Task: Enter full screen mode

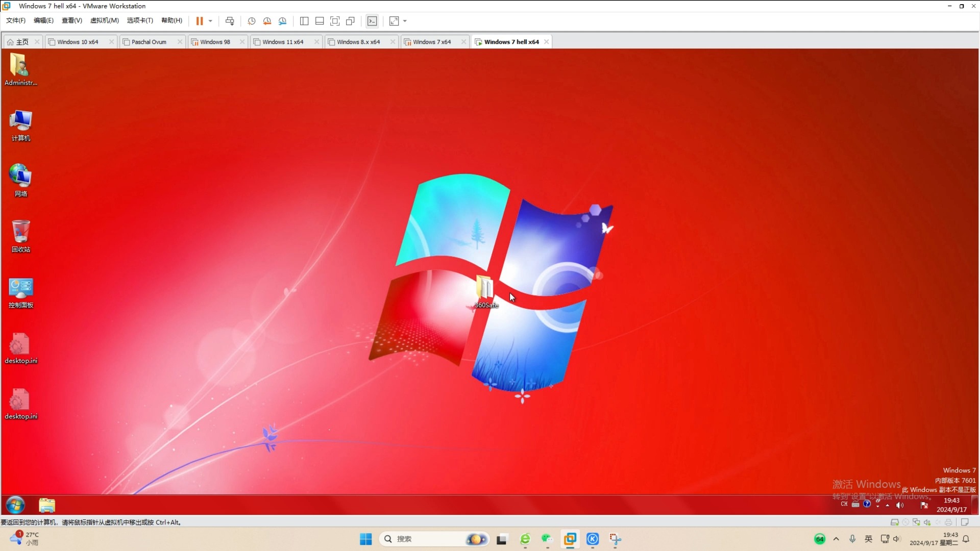Action: click(335, 21)
